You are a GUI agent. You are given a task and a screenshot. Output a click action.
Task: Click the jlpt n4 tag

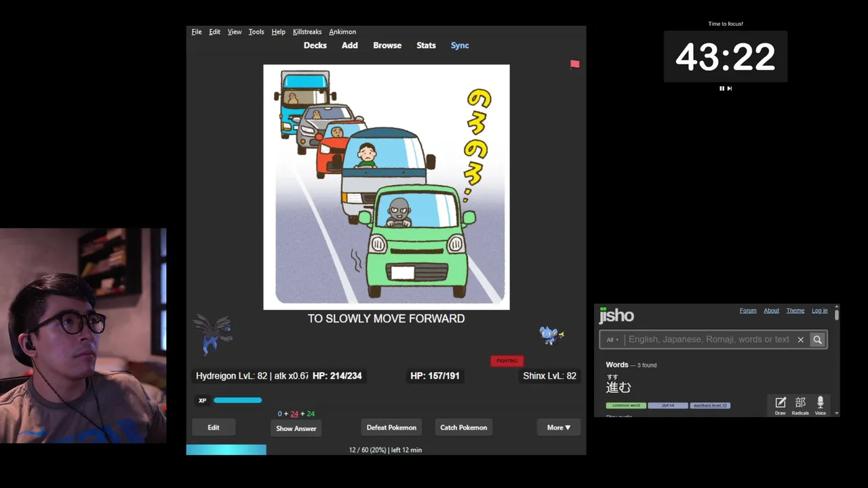667,405
